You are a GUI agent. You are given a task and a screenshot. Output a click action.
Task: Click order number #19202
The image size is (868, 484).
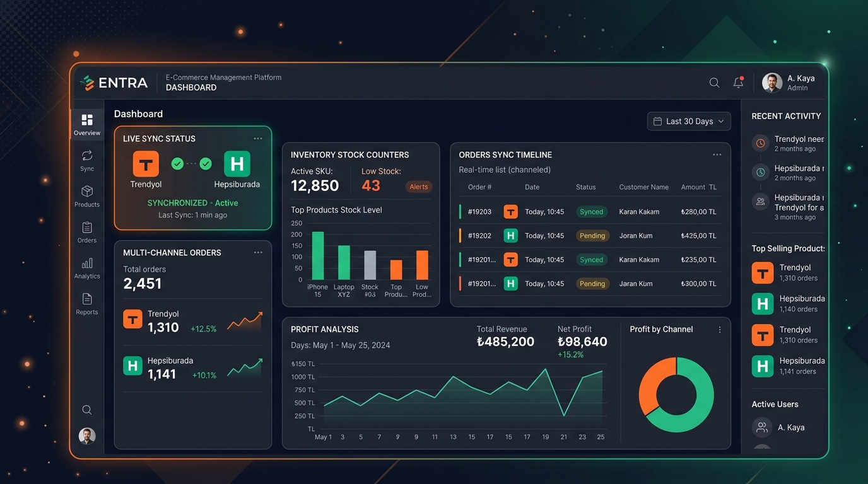pyautogui.click(x=479, y=236)
